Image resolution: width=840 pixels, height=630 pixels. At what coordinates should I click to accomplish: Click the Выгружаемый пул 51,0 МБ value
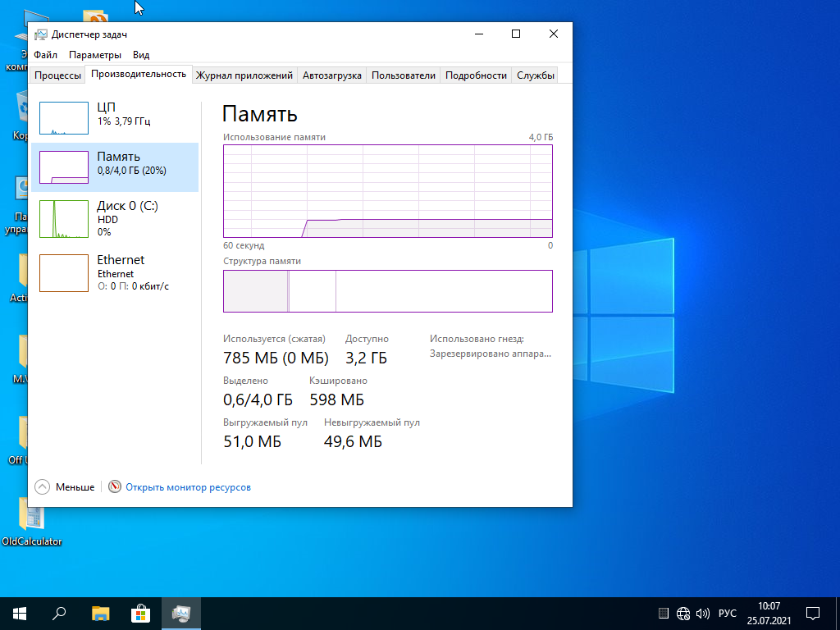252,441
